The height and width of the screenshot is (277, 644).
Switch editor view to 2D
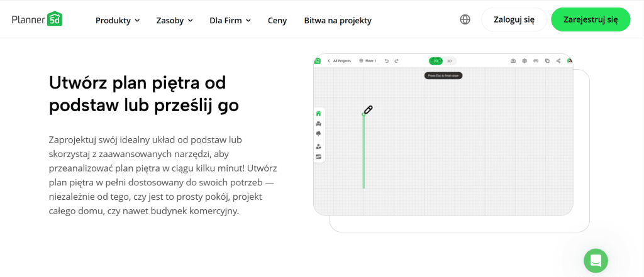[x=436, y=61]
